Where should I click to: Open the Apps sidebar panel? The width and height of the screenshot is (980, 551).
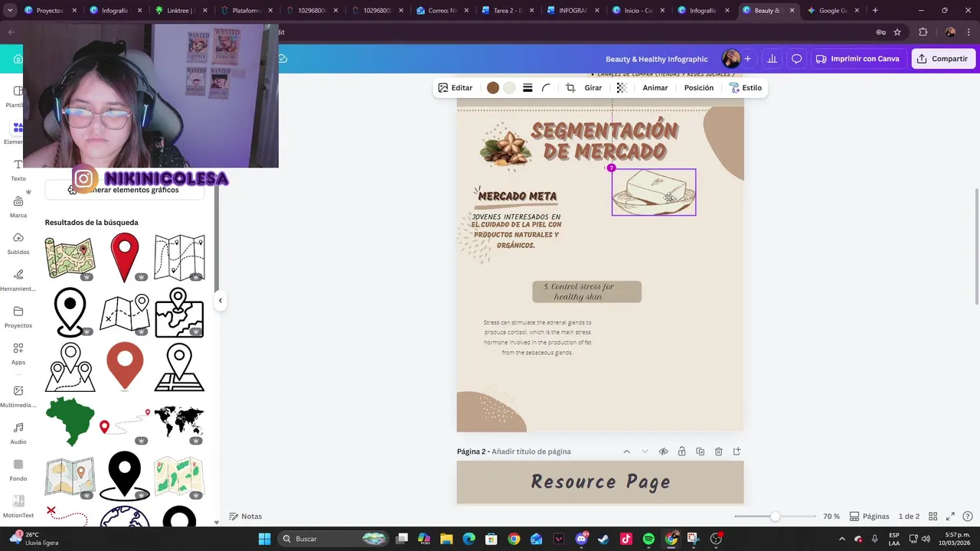18,354
